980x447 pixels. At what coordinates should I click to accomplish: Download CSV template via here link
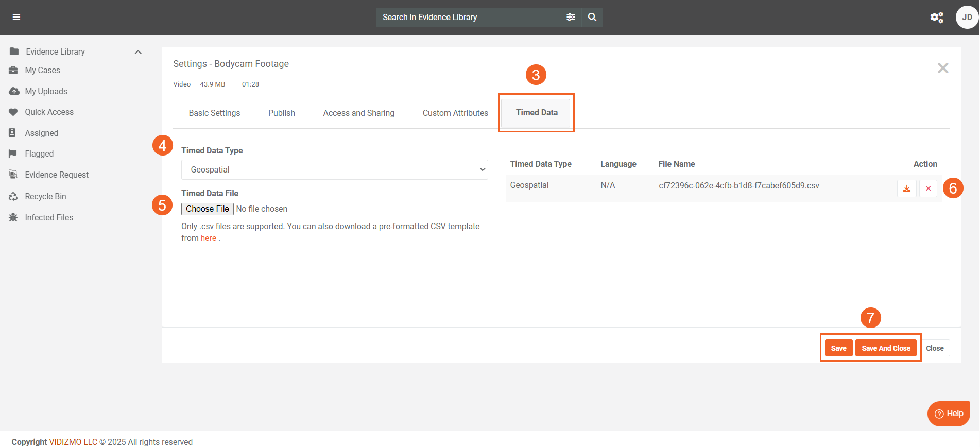pos(208,238)
